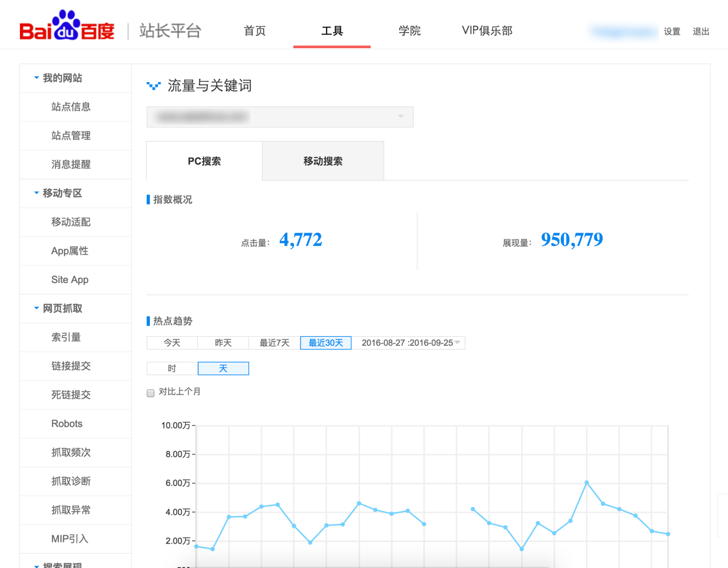The image size is (728, 568).
Task: Click the 昨天 range button
Action: pos(223,343)
